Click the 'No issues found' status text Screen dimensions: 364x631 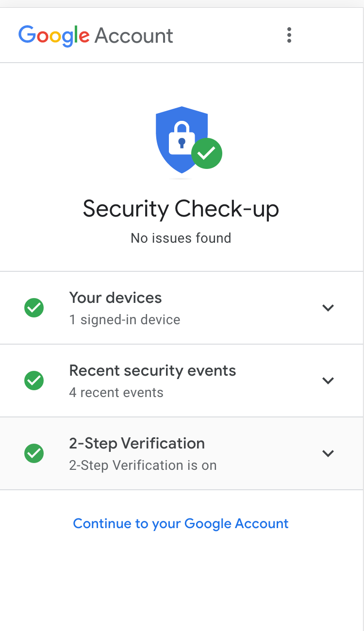[x=181, y=238]
